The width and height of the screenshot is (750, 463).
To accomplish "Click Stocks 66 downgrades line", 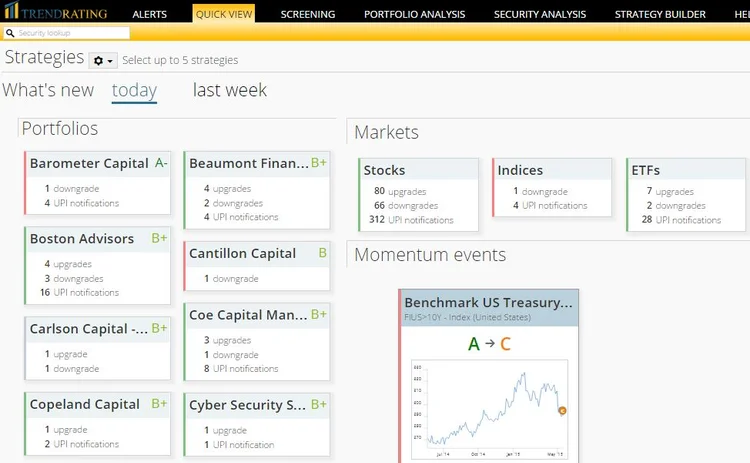I will click(406, 206).
